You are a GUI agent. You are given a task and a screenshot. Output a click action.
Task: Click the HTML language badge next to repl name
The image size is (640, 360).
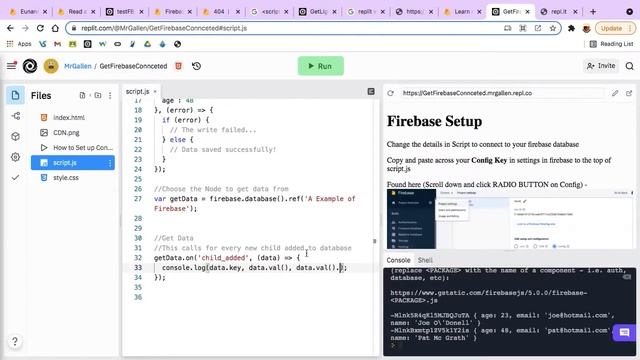tap(178, 66)
